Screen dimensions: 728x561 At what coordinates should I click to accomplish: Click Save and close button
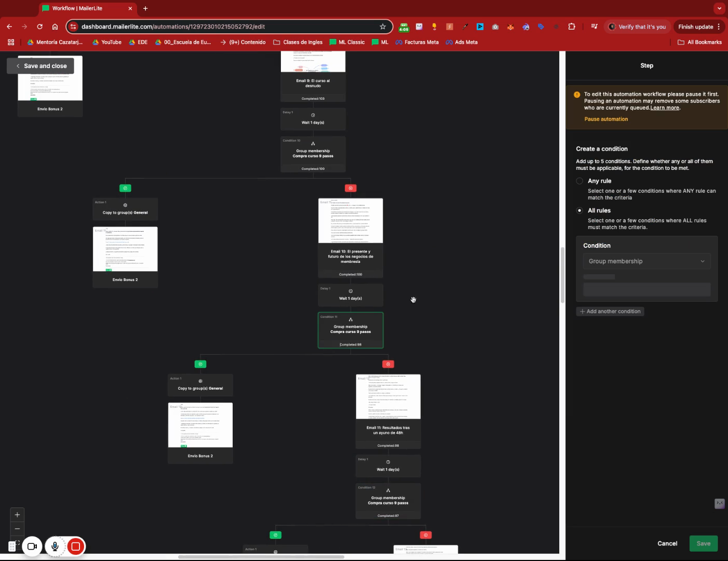point(41,66)
